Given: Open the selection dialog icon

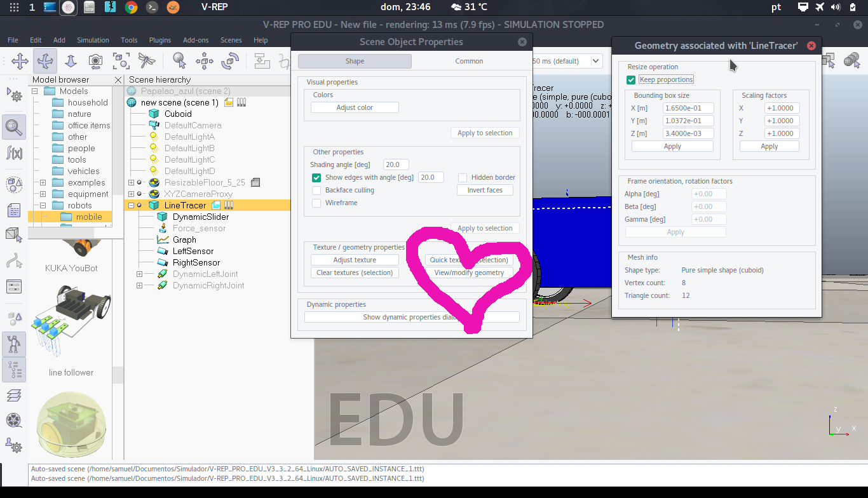Looking at the screenshot, I should pos(14,286).
